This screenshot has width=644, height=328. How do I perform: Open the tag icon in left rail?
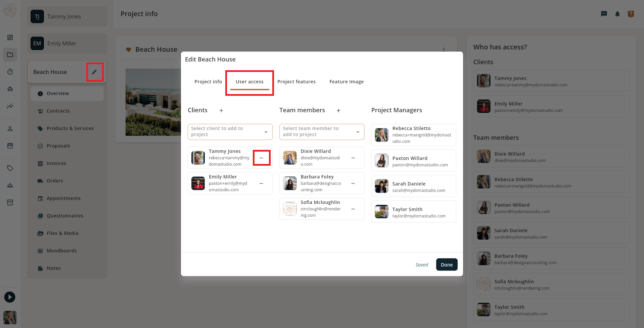coord(10,168)
